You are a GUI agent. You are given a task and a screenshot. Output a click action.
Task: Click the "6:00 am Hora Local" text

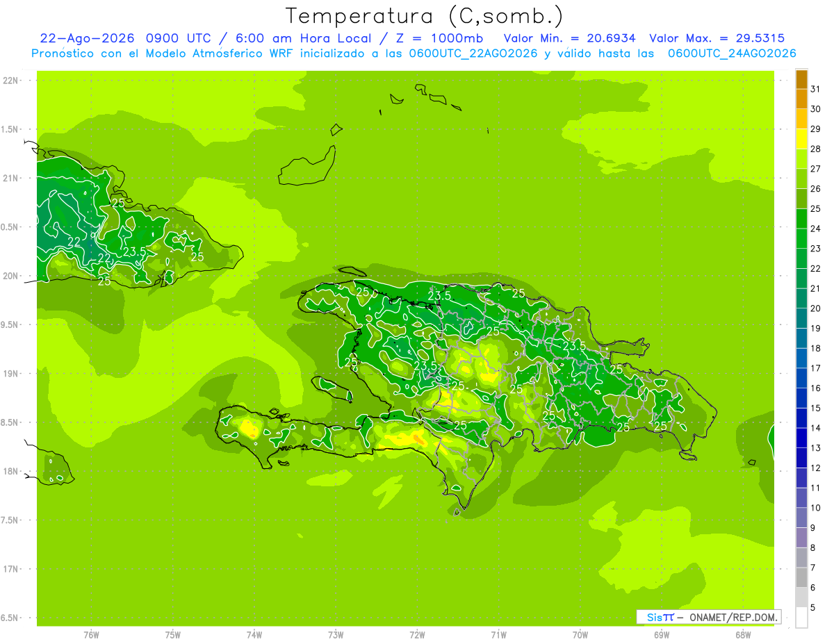303,38
